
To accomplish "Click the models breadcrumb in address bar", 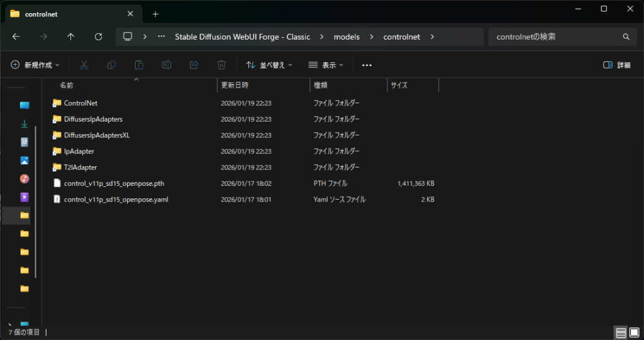I will click(x=347, y=37).
